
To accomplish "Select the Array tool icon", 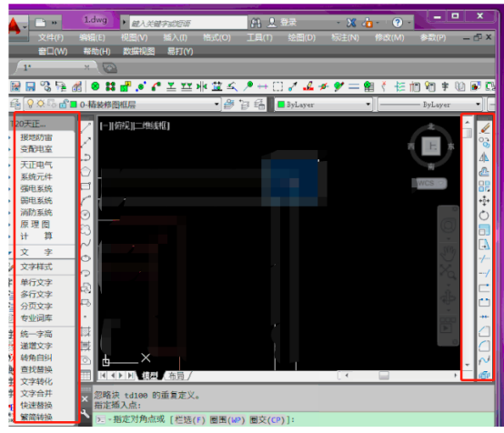I will pyautogui.click(x=484, y=186).
